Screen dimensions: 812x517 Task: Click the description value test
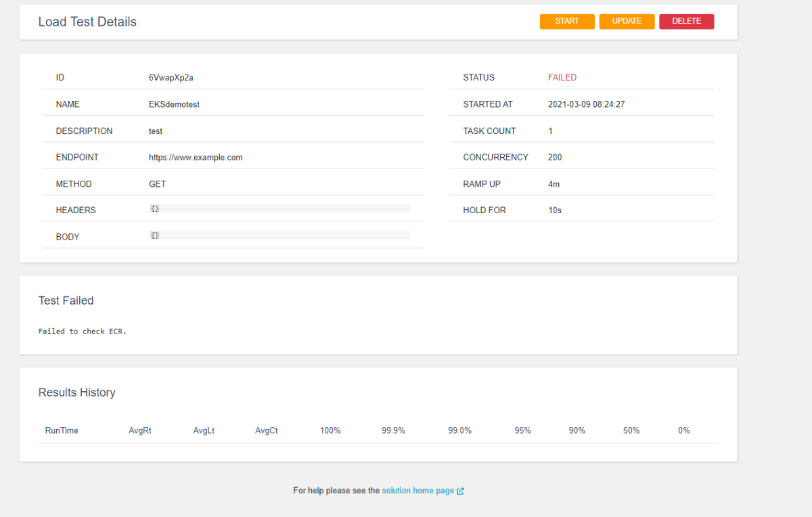click(x=156, y=131)
